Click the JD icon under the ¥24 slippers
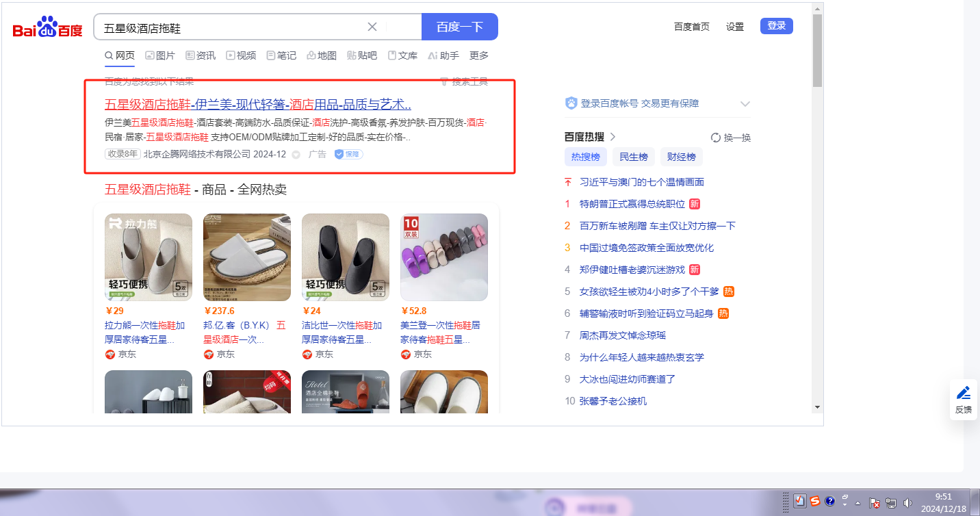 307,354
